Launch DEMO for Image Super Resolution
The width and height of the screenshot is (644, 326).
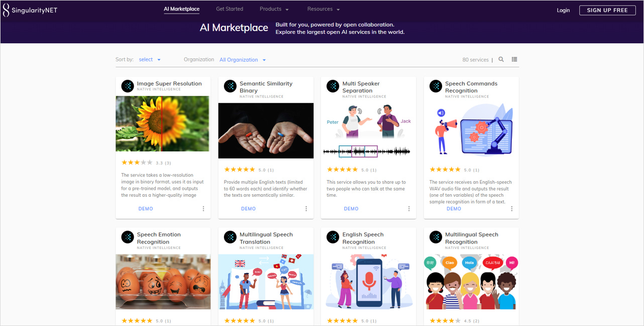[146, 209]
